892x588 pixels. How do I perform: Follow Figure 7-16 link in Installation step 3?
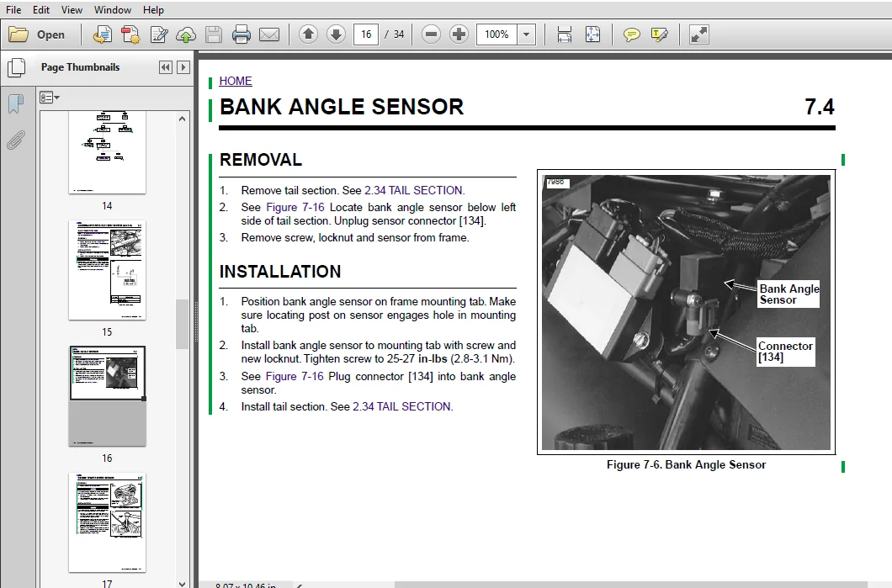pyautogui.click(x=295, y=377)
